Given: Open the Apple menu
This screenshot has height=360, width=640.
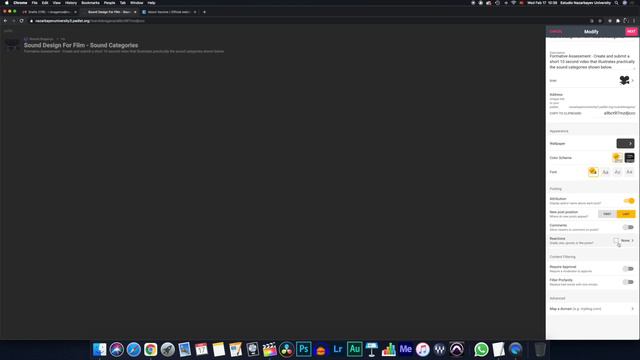Looking at the screenshot, I should [x=7, y=3].
